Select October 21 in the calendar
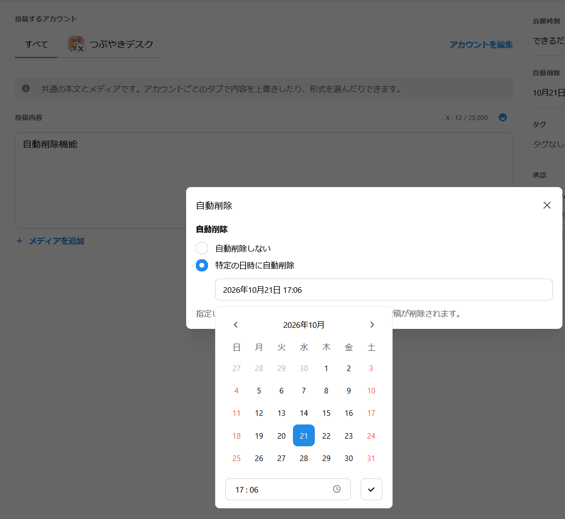Screen dimensions: 565x519 (304, 435)
